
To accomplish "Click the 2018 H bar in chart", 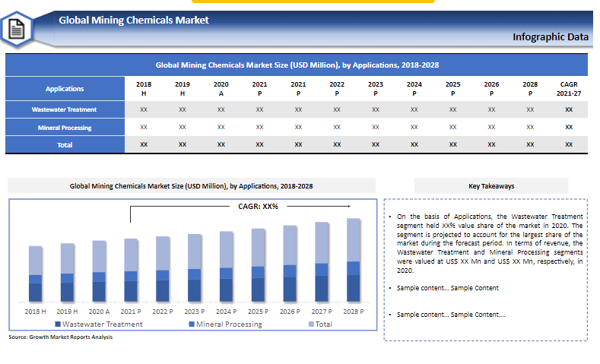I will tap(36, 274).
